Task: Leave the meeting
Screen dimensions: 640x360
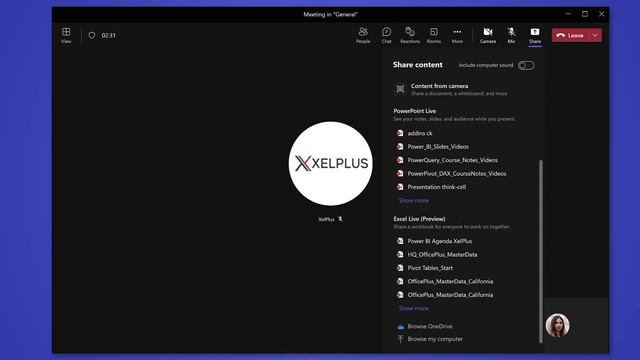Action: pos(571,36)
